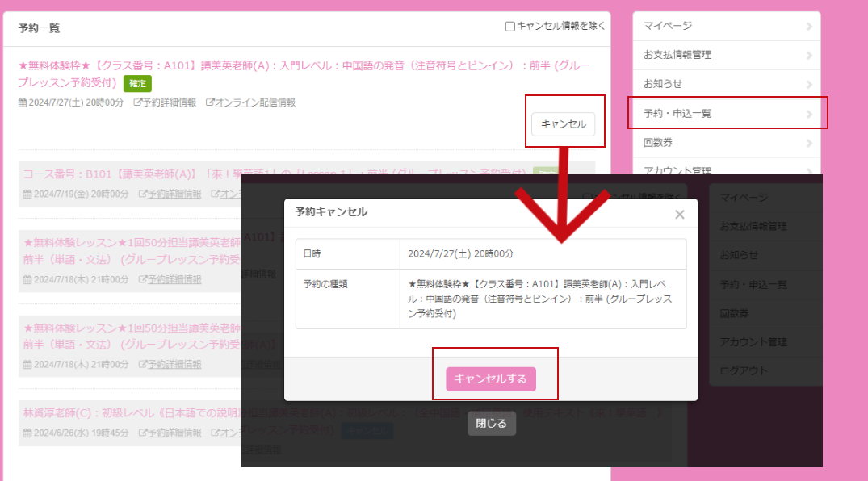Select ログアウト in the dimmed sidebar
Viewport: 868px width, 481px height.
(x=743, y=371)
